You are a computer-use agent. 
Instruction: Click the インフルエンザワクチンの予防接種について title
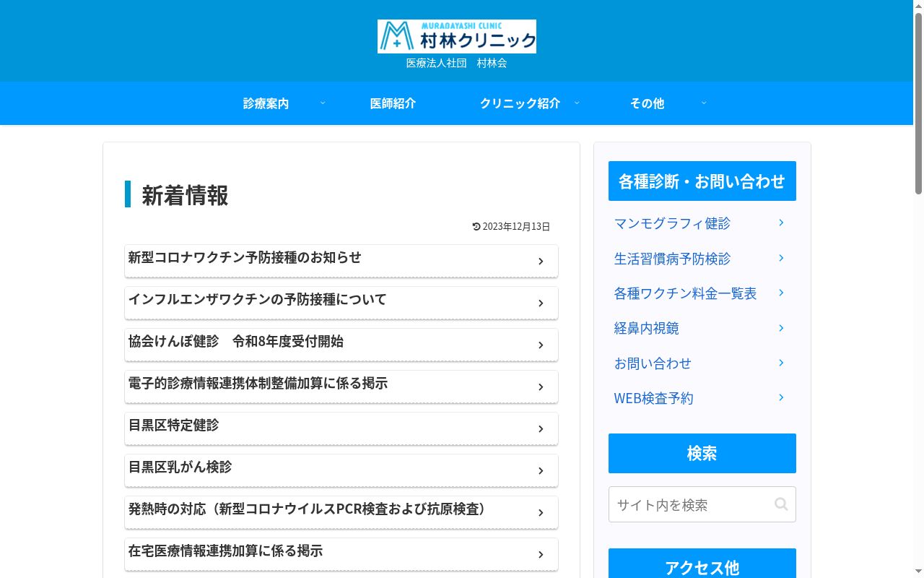coord(258,299)
